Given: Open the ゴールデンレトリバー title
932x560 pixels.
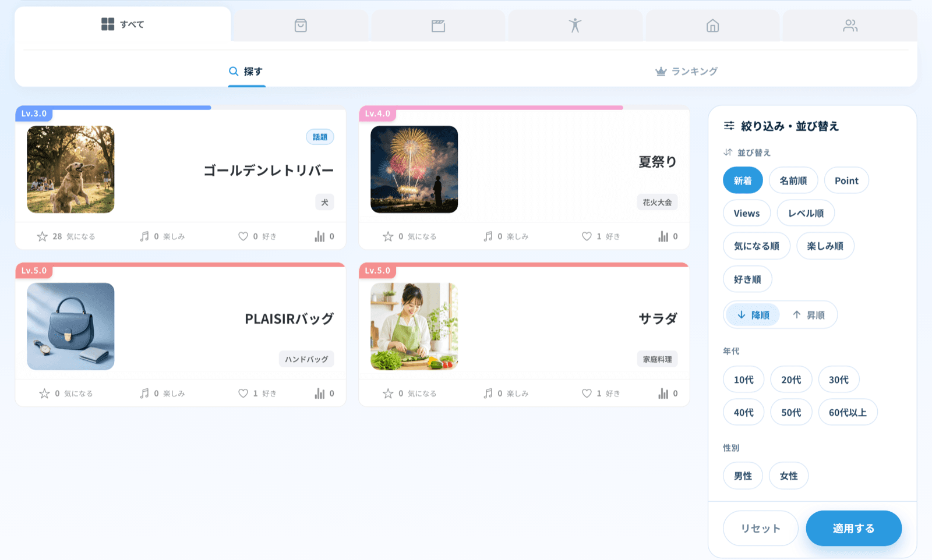Looking at the screenshot, I should click(269, 171).
